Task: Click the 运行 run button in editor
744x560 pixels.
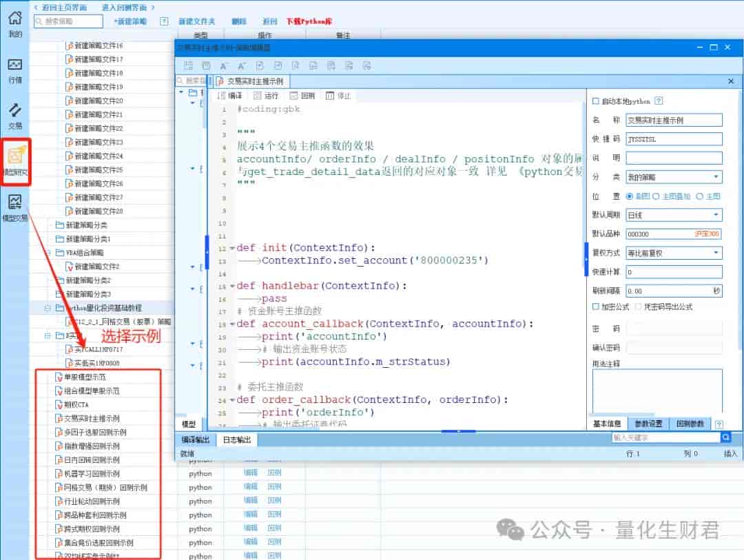Action: tap(266, 96)
